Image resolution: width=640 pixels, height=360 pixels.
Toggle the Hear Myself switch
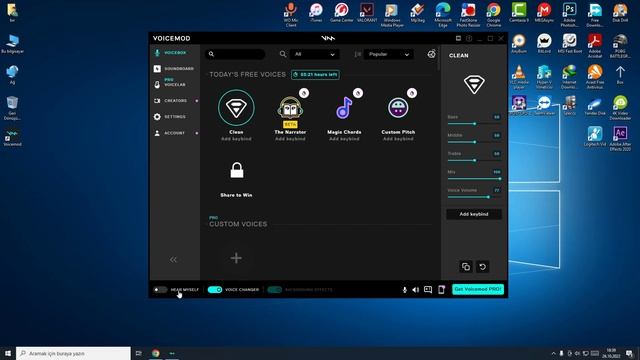tap(160, 289)
